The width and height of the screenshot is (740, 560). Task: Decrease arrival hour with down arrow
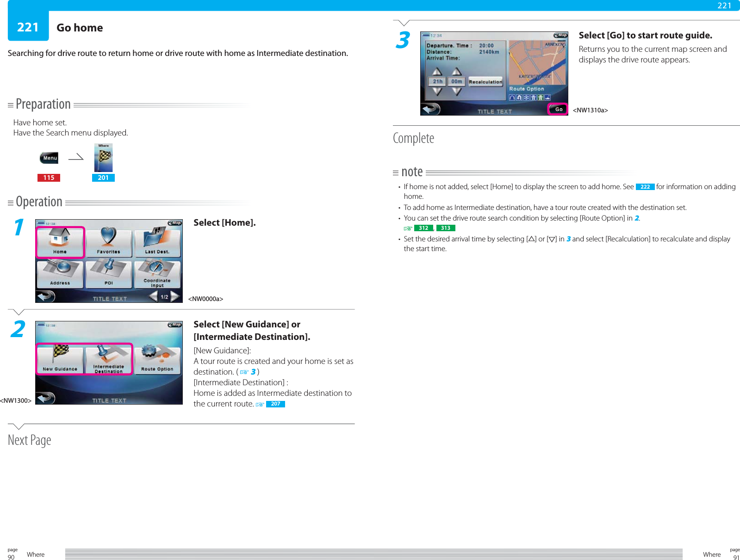[x=437, y=92]
